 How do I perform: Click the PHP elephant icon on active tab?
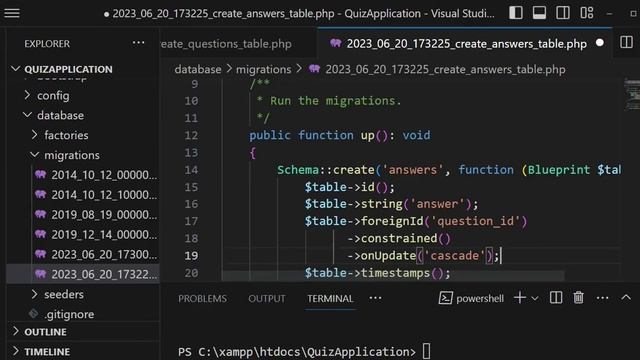coord(336,43)
